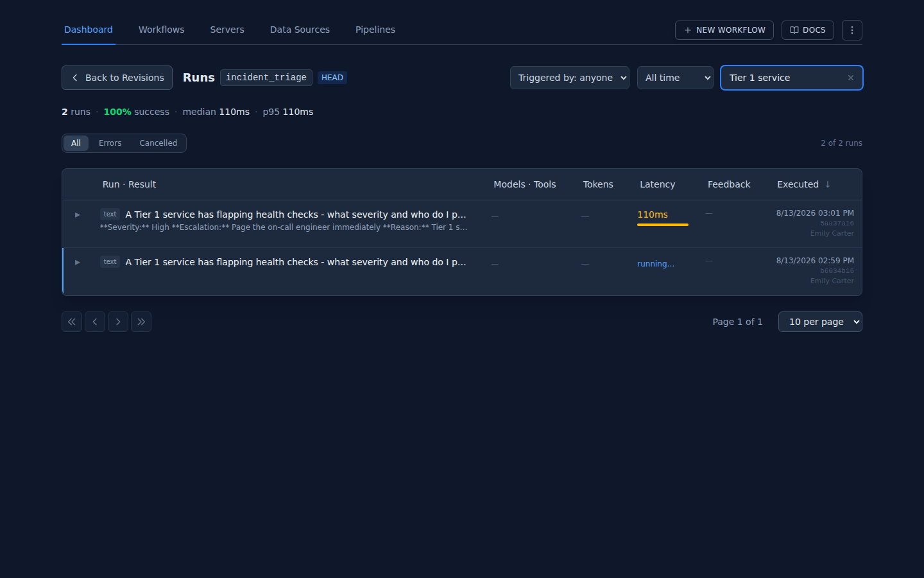The image size is (924, 578).
Task: Go to the previous page of runs
Action: point(95,322)
